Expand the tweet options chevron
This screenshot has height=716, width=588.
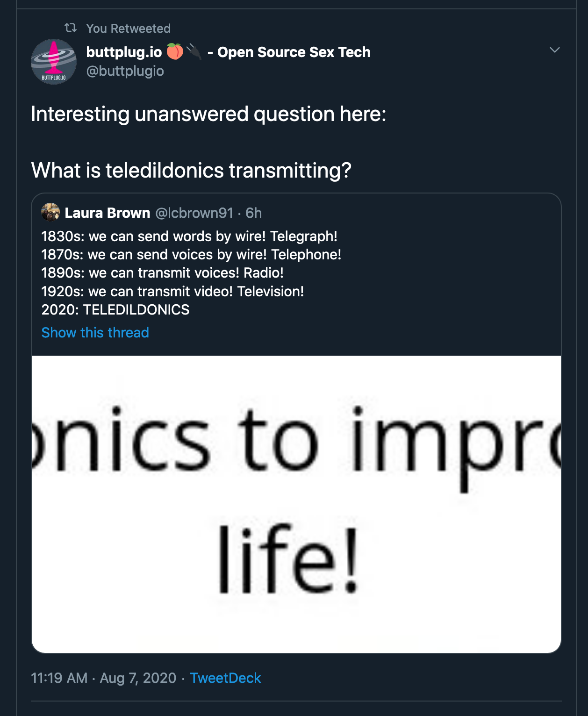tap(554, 50)
